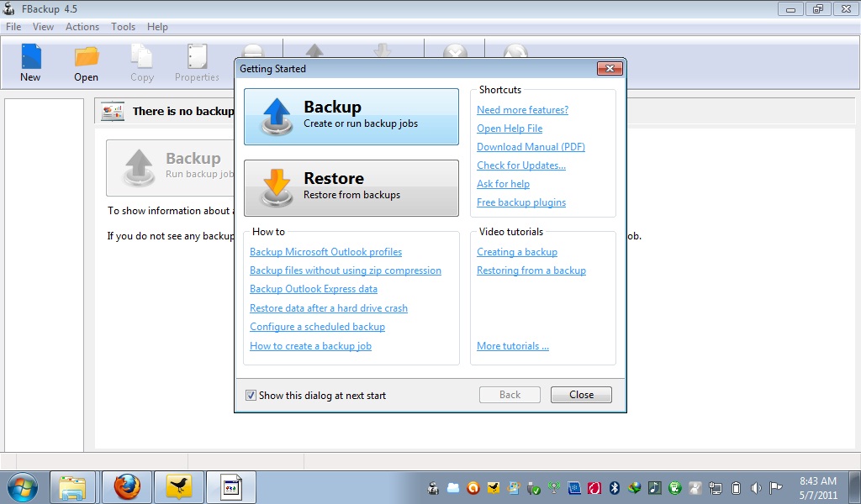The image size is (861, 504).
Task: Click the cloud tray icon
Action: [x=453, y=487]
